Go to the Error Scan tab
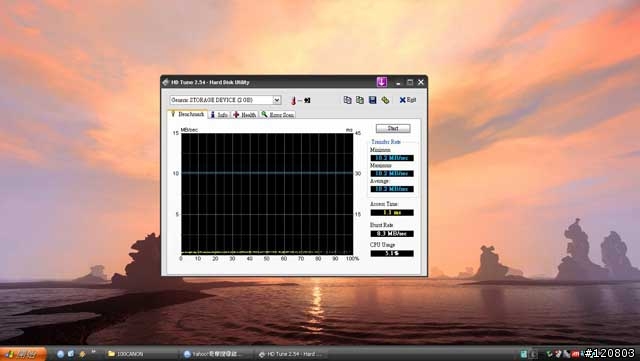This screenshot has width=640, height=361. click(x=278, y=115)
